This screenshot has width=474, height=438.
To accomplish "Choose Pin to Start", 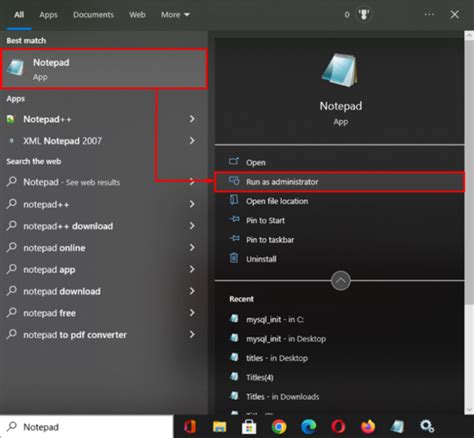I will coord(339,220).
